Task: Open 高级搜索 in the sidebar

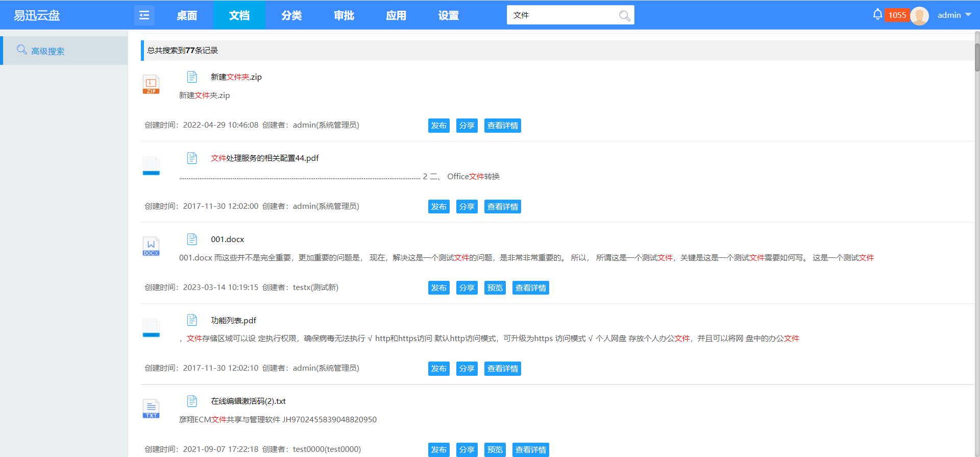Action: 47,51
